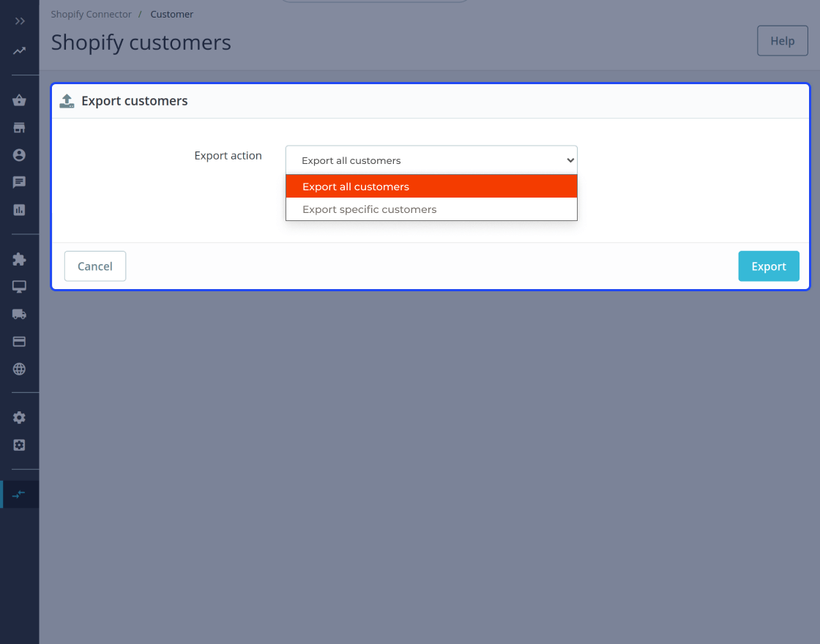Expand the sidebar with the double chevron icon
Viewport: 820px width, 644px height.
coord(19,21)
